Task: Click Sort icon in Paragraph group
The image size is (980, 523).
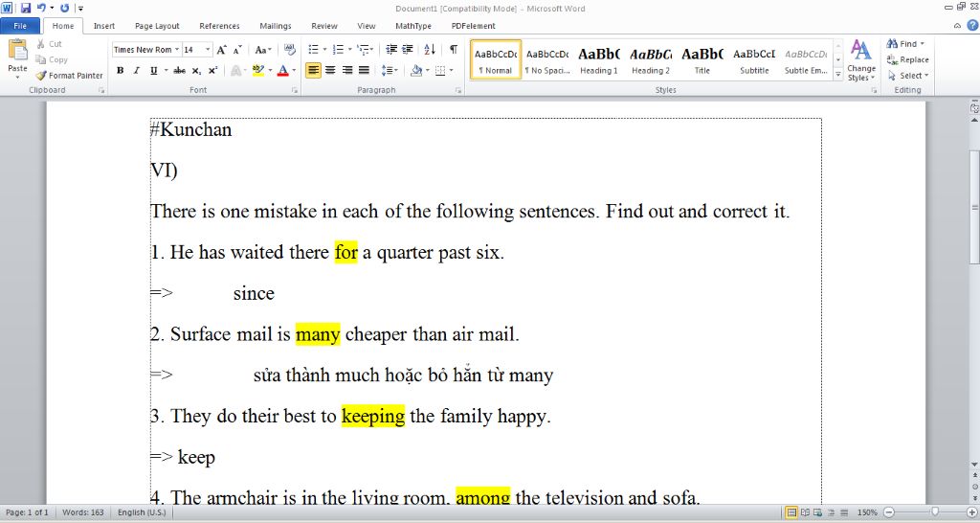Action: pyautogui.click(x=430, y=50)
